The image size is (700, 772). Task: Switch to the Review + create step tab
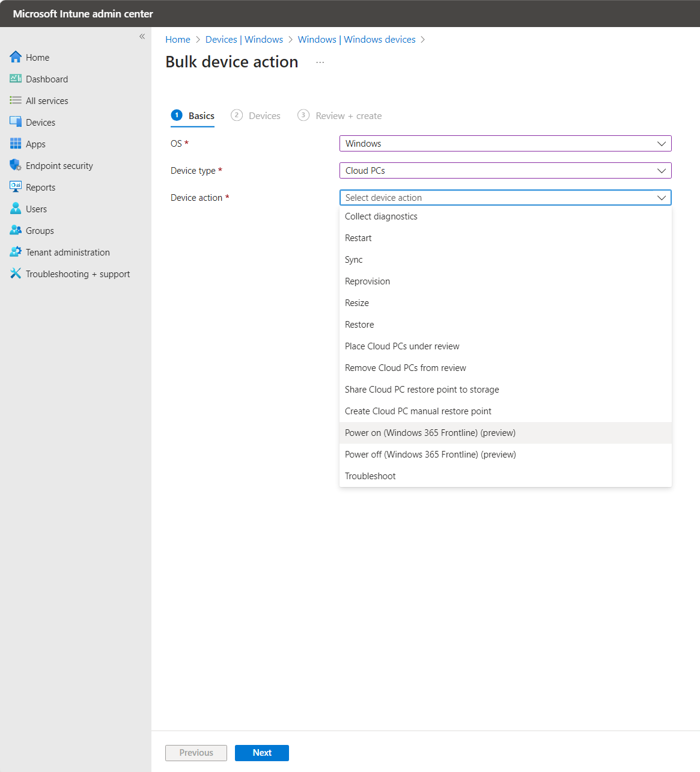[340, 115]
